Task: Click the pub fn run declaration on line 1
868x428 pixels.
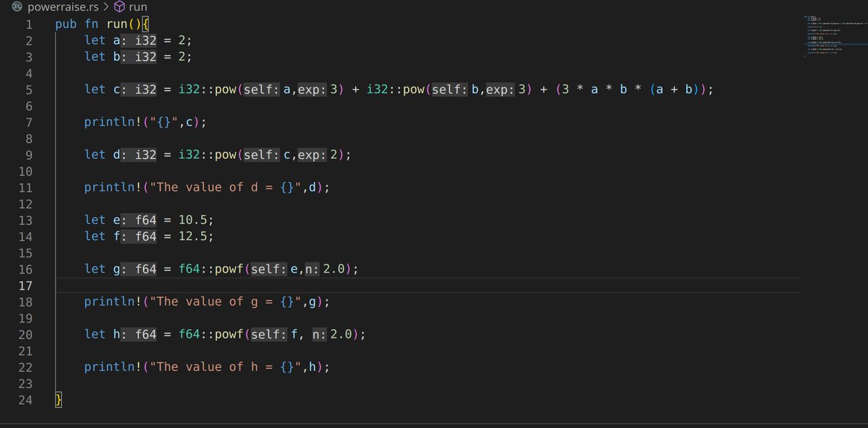Action: [90, 23]
